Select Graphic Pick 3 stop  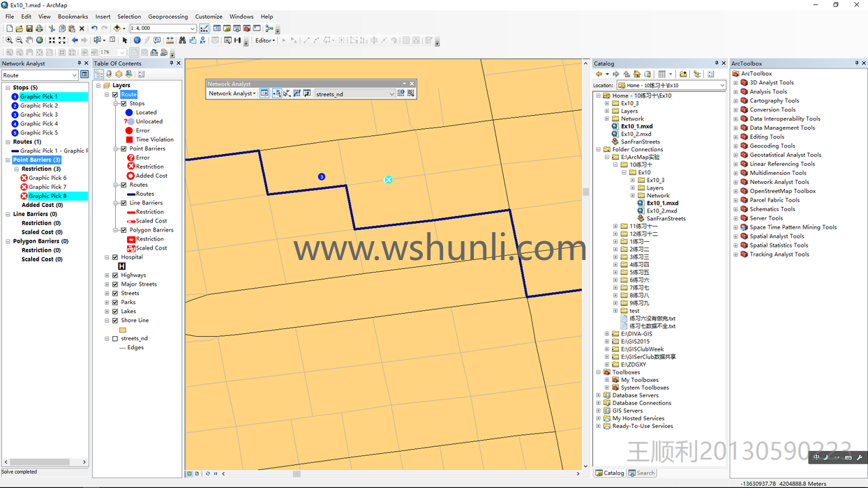[x=39, y=115]
